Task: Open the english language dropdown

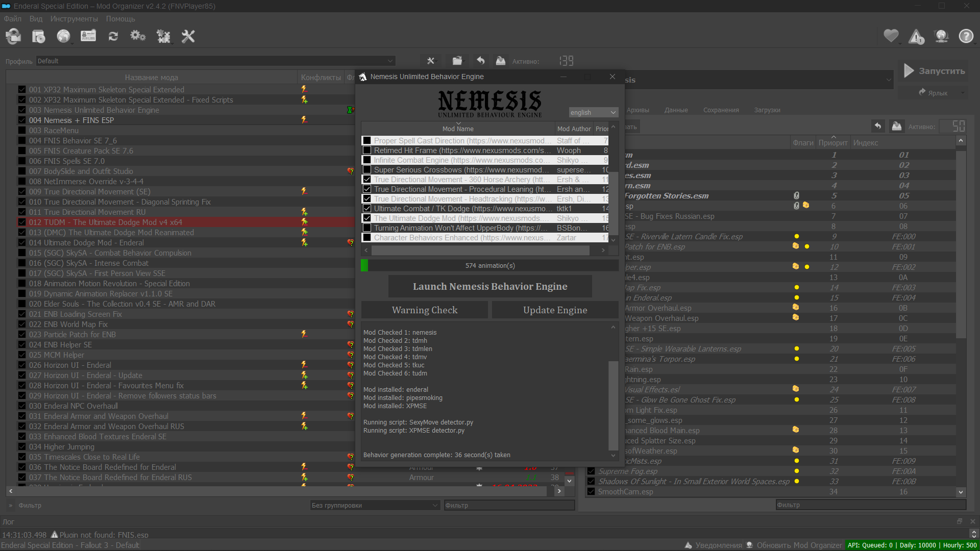Action: (x=593, y=112)
